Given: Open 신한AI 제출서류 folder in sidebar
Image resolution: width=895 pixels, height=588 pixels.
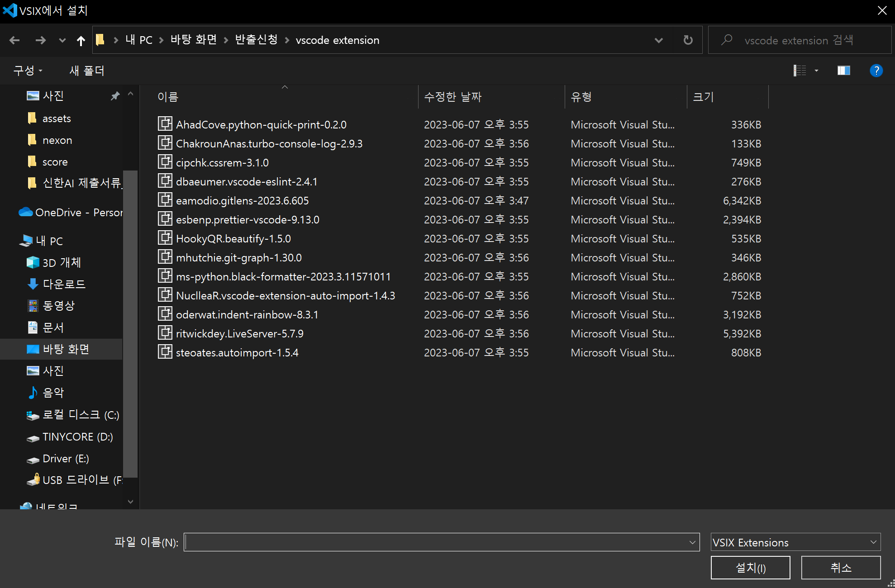Looking at the screenshot, I should (x=81, y=183).
